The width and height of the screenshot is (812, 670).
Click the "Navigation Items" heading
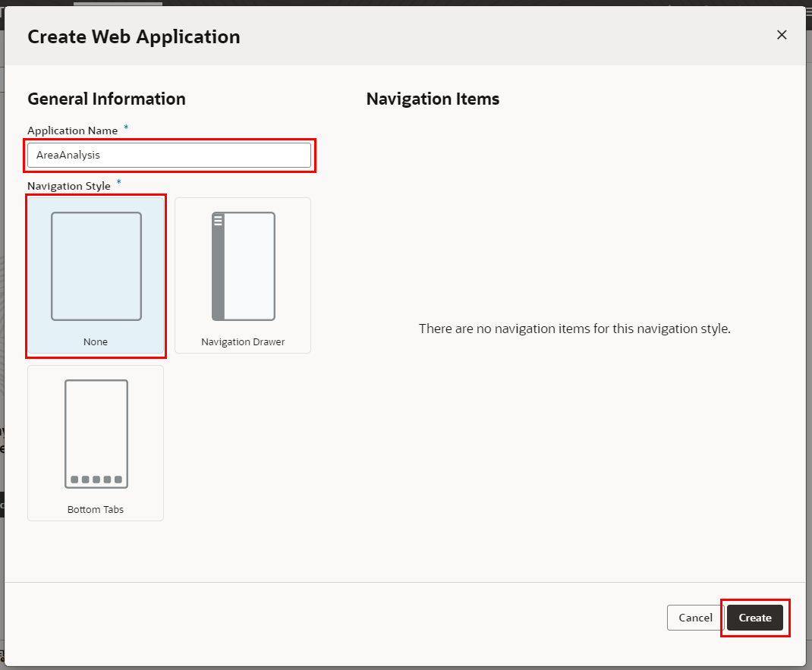point(433,99)
